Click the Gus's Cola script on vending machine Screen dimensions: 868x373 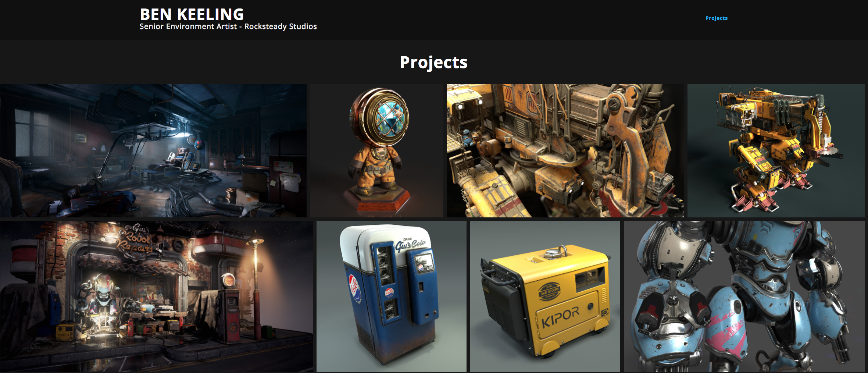pos(411,245)
